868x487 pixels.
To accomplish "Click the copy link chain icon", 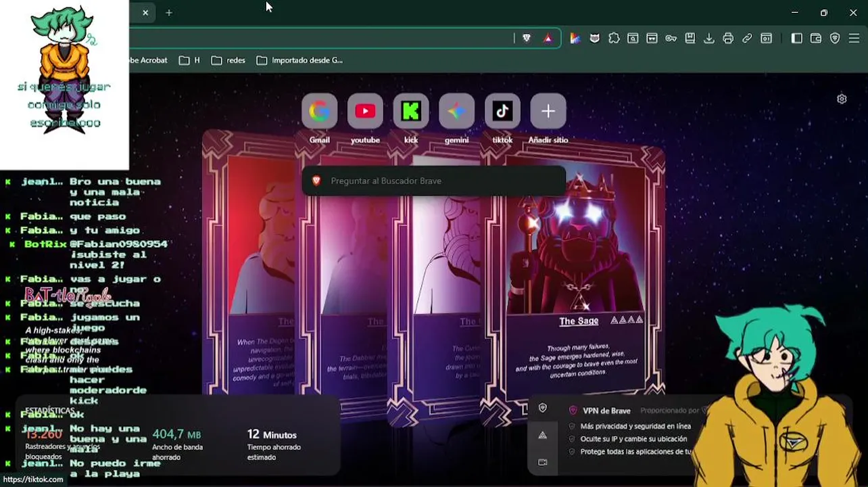I will (747, 39).
